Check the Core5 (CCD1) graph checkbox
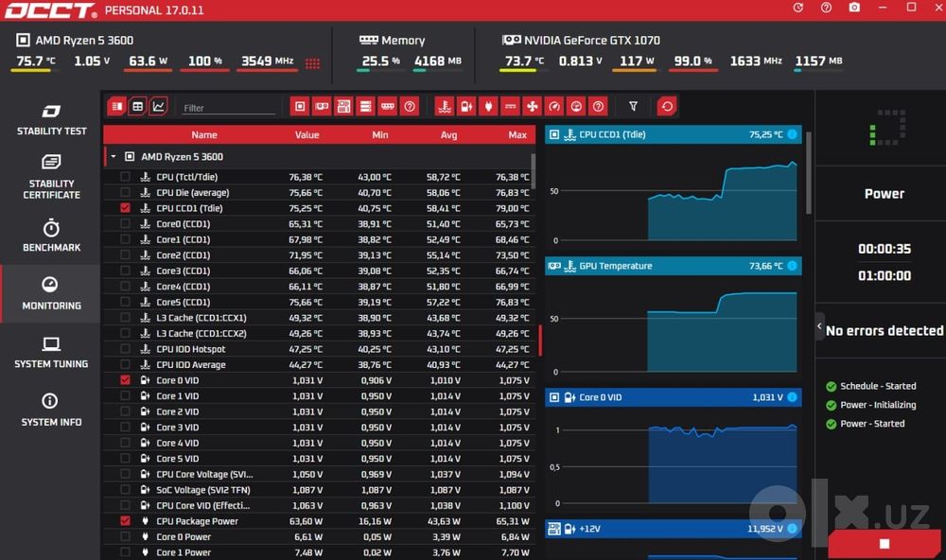Image resolution: width=946 pixels, height=560 pixels. point(125,302)
